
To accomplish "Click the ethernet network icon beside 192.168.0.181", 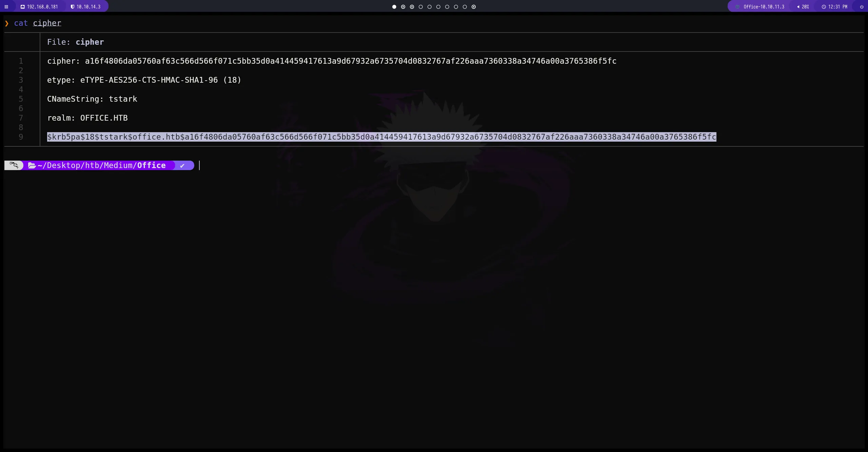I will point(23,6).
